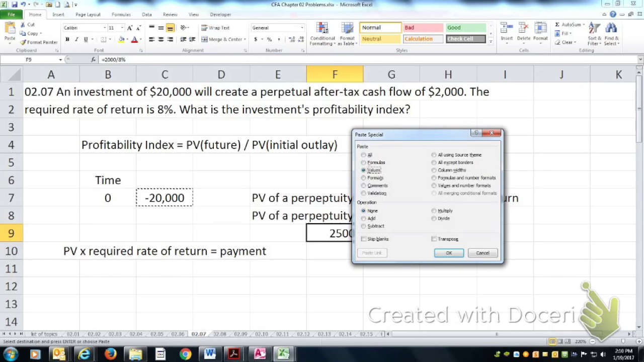Open font size dropdown
Image resolution: width=644 pixels, height=362 pixels.
click(121, 28)
